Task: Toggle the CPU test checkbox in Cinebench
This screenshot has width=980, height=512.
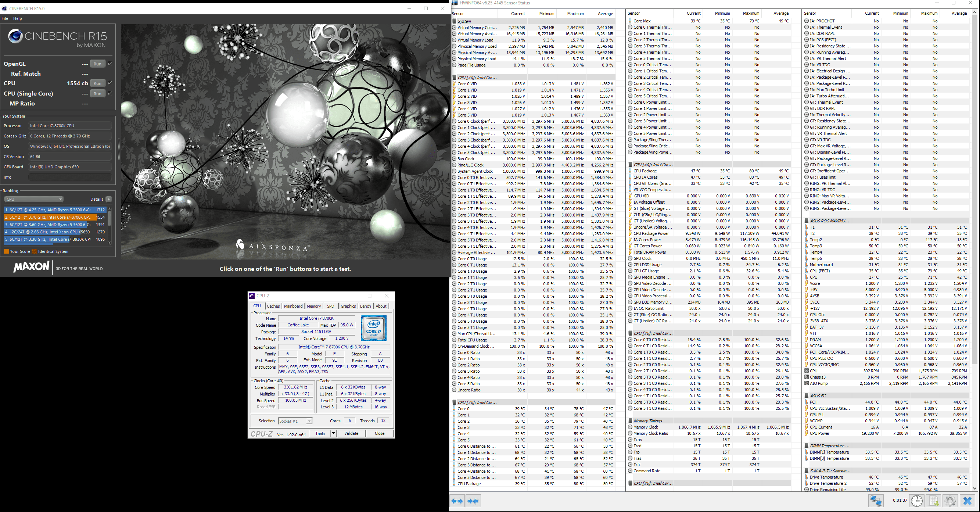Action: point(110,83)
